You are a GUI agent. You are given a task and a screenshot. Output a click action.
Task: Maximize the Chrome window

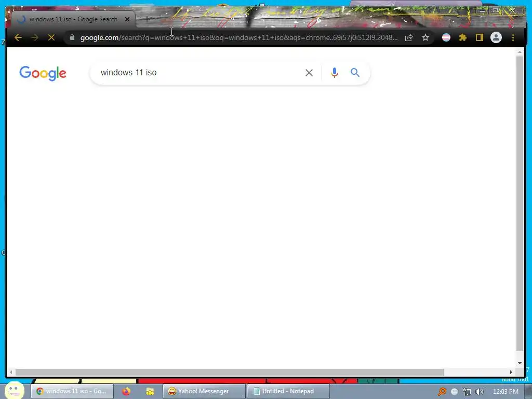(x=495, y=10)
